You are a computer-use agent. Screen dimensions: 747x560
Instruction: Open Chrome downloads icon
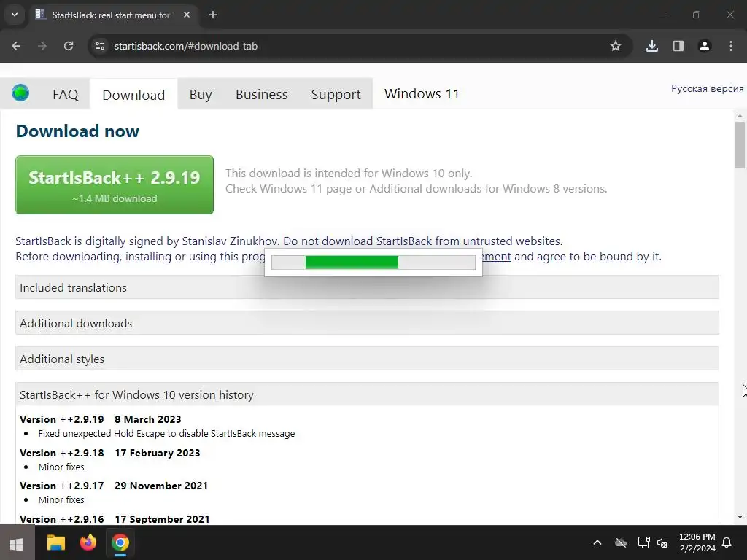[651, 46]
